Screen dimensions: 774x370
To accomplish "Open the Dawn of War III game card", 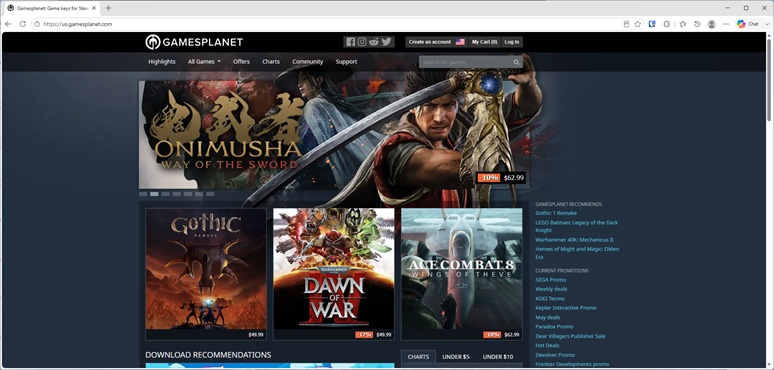I will click(x=334, y=274).
